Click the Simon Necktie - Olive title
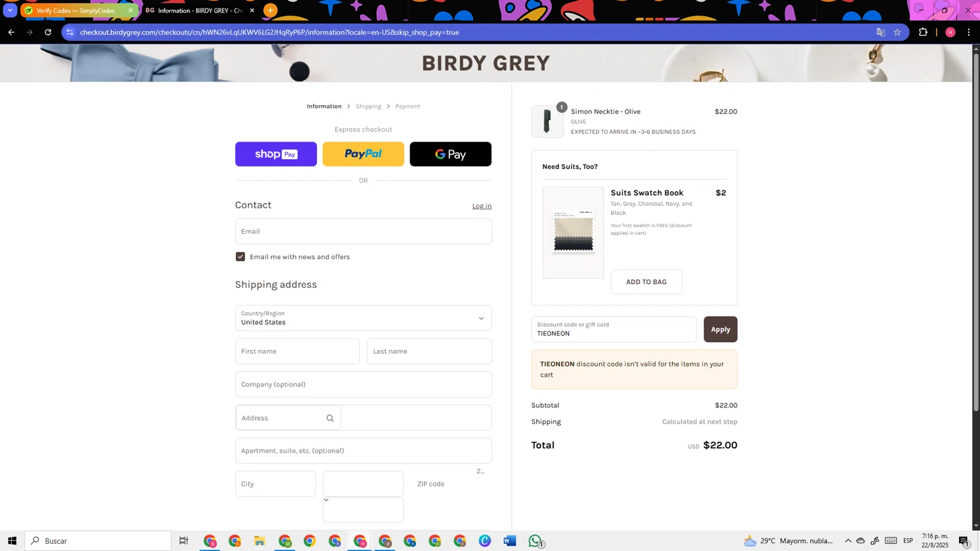 pos(605,112)
